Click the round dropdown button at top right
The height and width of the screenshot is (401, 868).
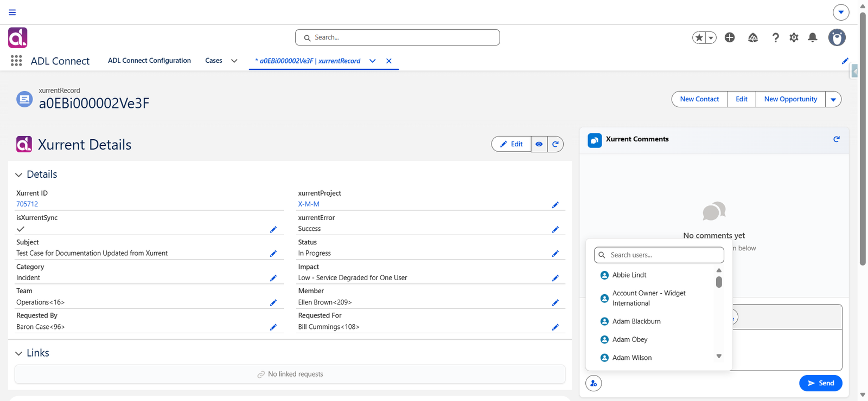pyautogui.click(x=841, y=12)
